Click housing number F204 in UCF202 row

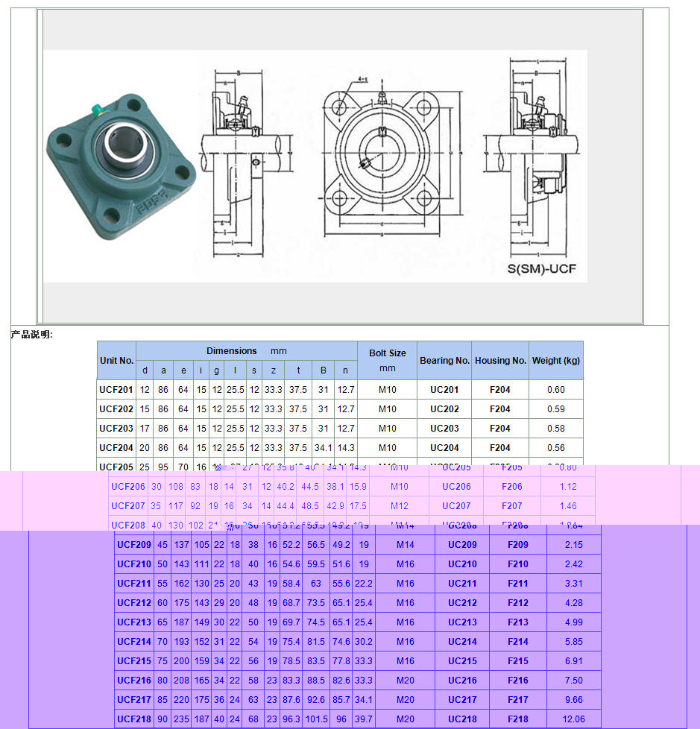tap(500, 409)
